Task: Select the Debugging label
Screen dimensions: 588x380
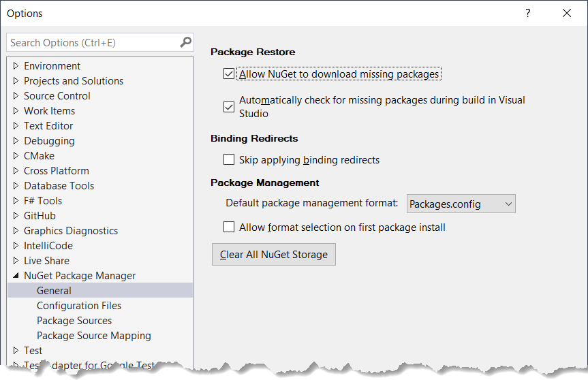Action: (49, 141)
